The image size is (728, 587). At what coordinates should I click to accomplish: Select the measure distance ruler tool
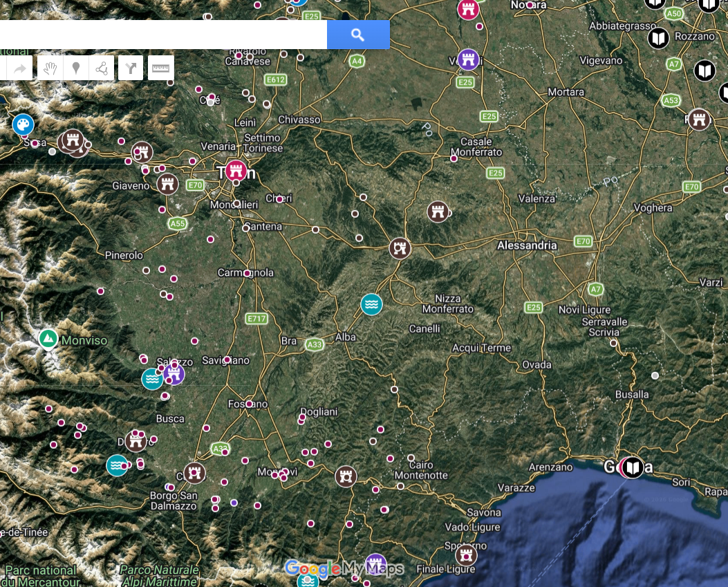pyautogui.click(x=160, y=68)
